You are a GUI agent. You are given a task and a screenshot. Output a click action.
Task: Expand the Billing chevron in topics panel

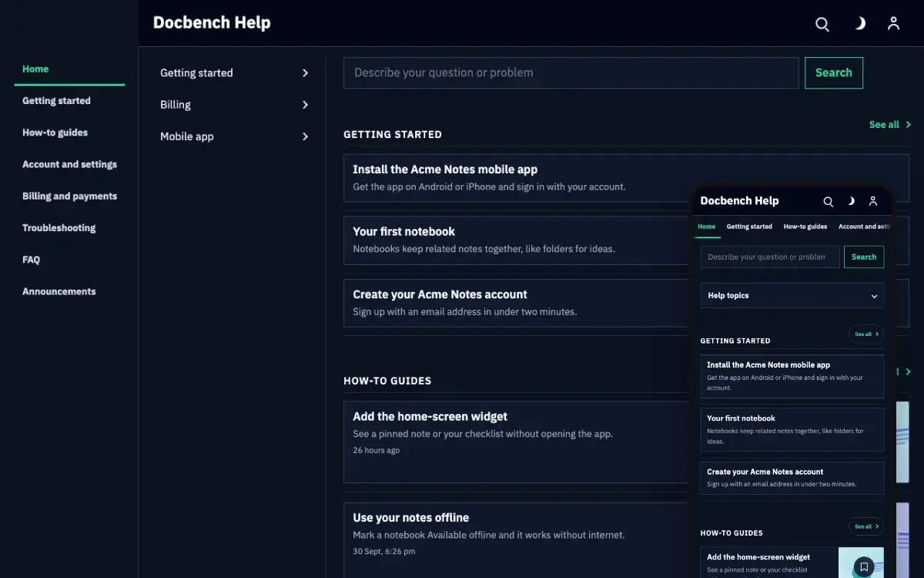[x=305, y=105]
